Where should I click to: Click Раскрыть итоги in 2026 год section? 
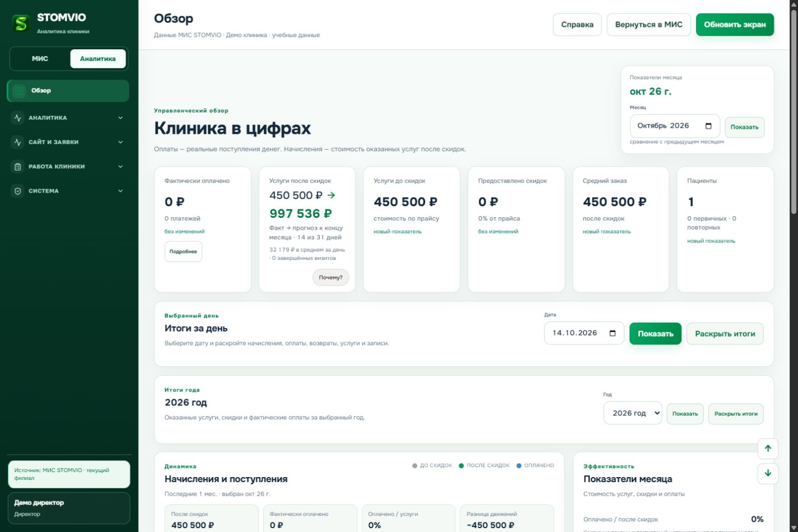pyautogui.click(x=736, y=414)
